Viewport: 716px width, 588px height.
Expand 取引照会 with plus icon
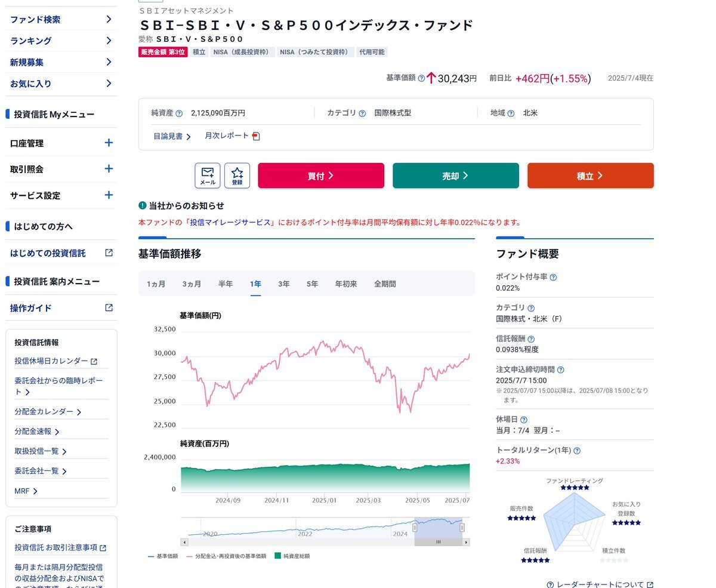[109, 169]
